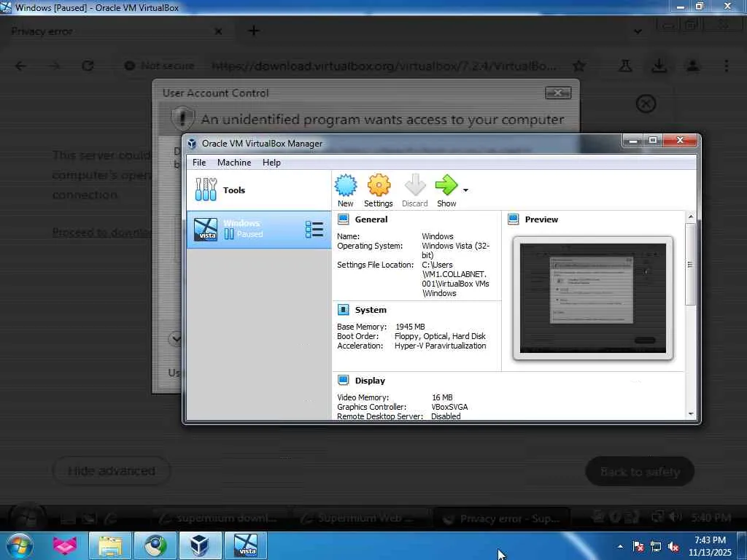Open the Supermium browser taskbar icon
Viewport: 747px width, 560px height.
pos(155,545)
